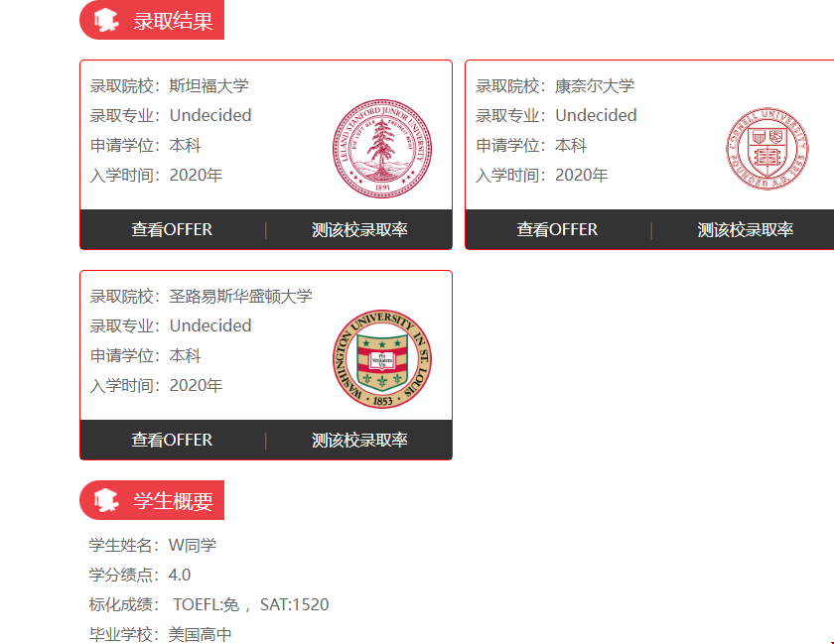The image size is (834, 644).
Task: Click the text 录取院校：圣路易斯华盛顿大学
Action: pos(201,297)
